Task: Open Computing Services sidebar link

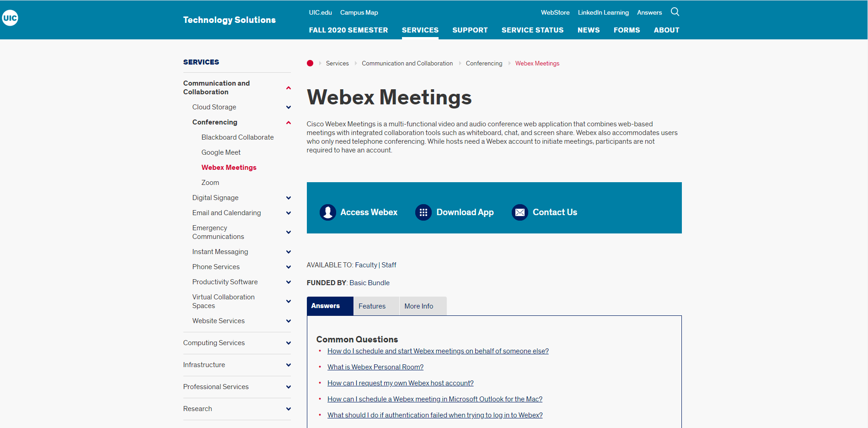Action: pyautogui.click(x=214, y=343)
